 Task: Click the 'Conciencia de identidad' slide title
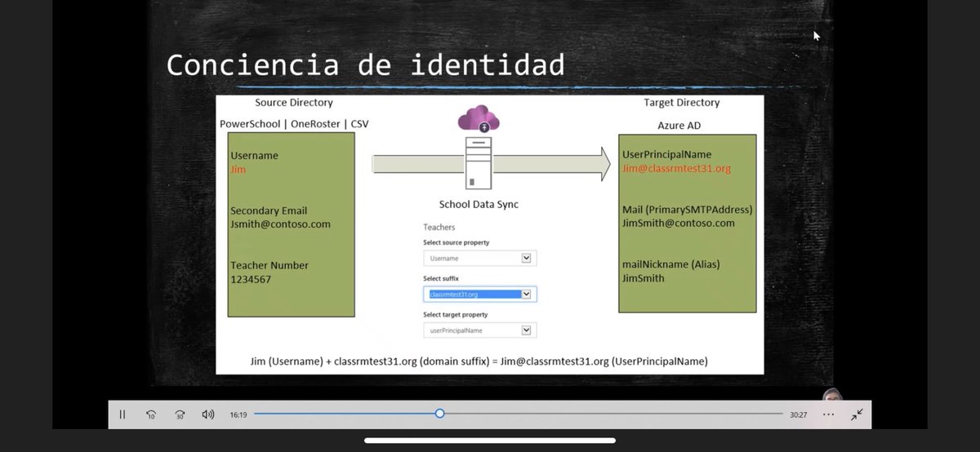click(x=365, y=64)
